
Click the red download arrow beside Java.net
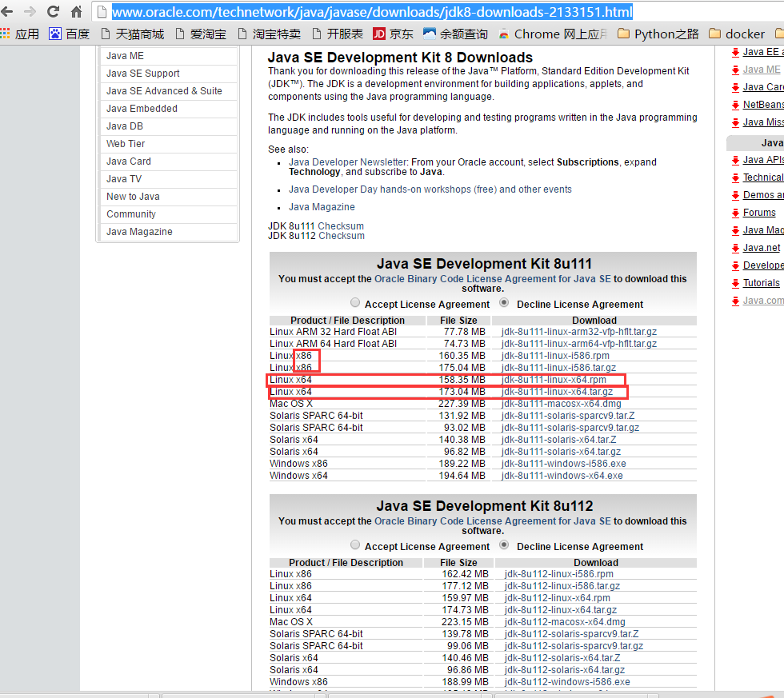pos(735,248)
